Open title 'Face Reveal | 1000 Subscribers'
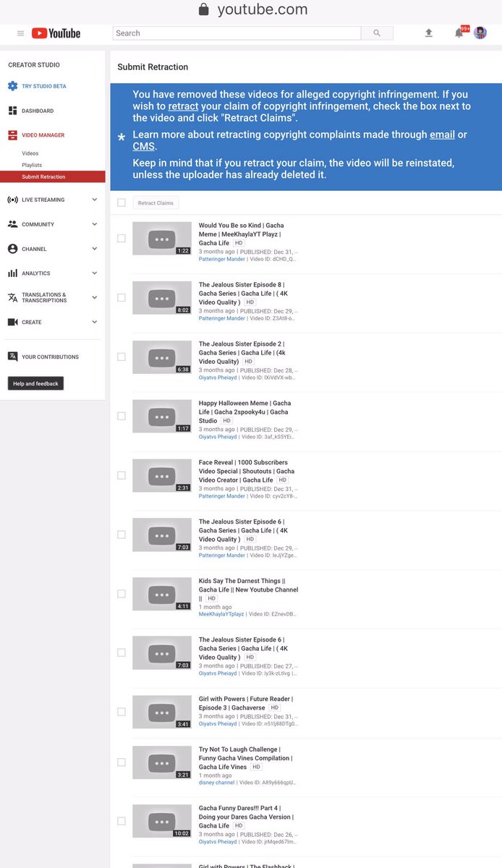 tap(246, 471)
